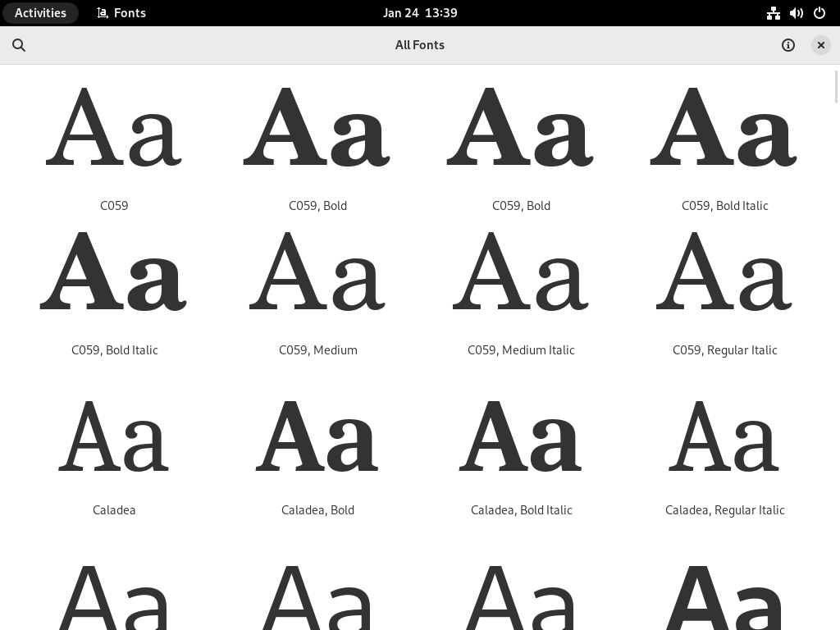This screenshot has width=840, height=630.
Task: Click the volume speaker icon
Action: 796,13
